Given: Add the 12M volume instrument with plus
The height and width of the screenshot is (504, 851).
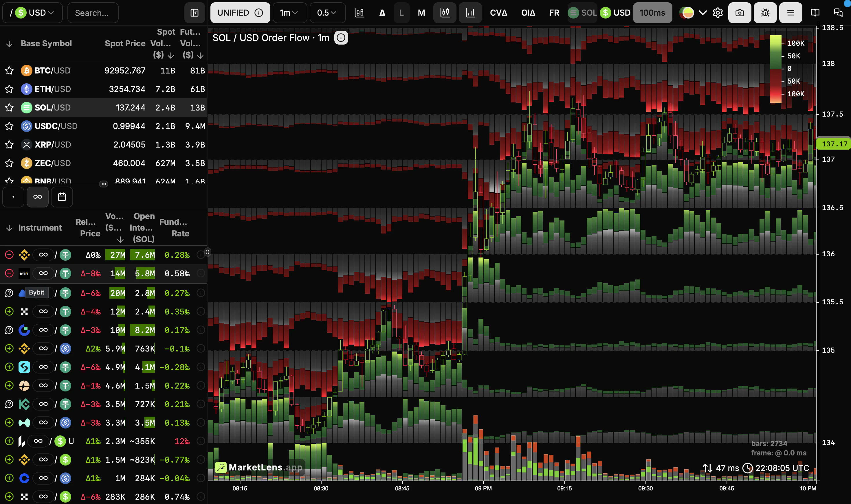Looking at the screenshot, I should click(9, 311).
